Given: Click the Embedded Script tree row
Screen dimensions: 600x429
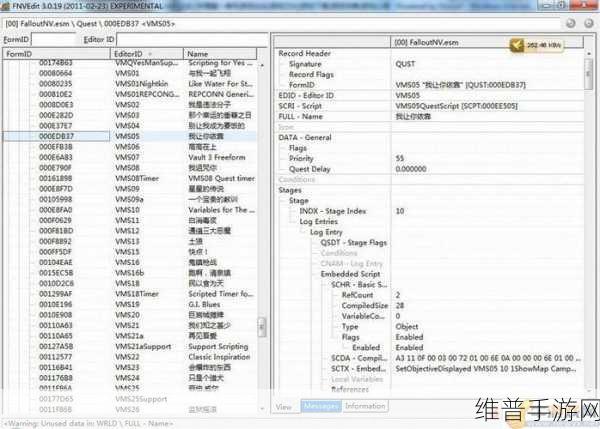Looking at the screenshot, I should (x=429, y=274).
